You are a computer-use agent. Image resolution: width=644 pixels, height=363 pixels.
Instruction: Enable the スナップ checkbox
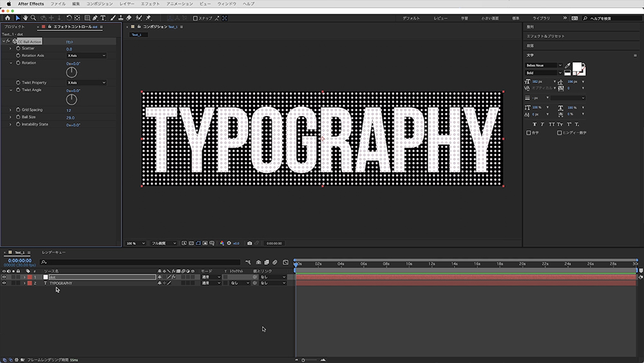(195, 18)
